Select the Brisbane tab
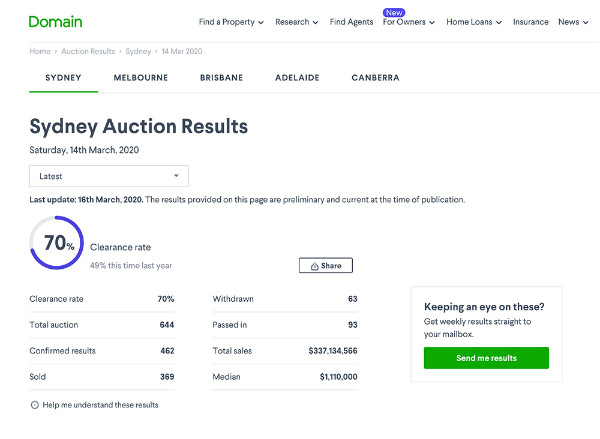This screenshot has height=439, width=600. coord(221,77)
